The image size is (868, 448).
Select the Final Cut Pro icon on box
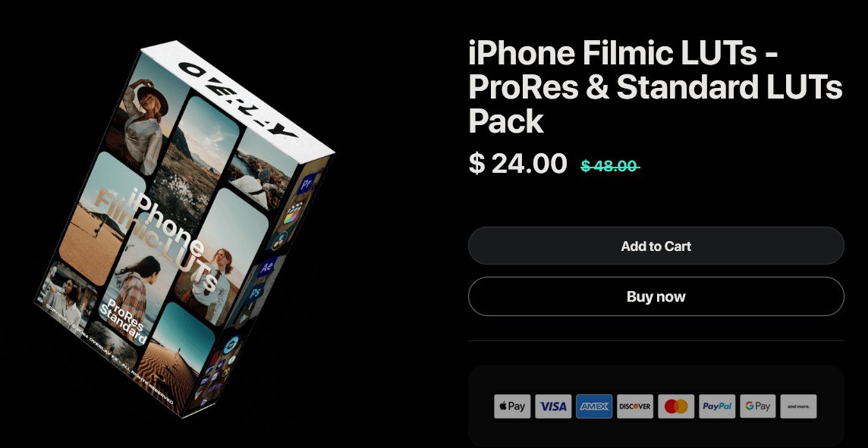(293, 212)
